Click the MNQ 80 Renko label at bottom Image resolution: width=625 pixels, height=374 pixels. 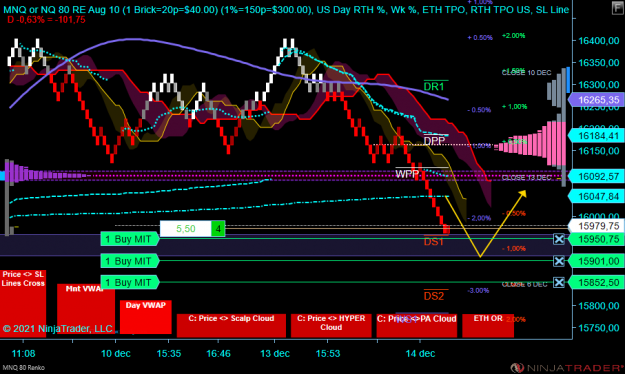tap(24, 368)
